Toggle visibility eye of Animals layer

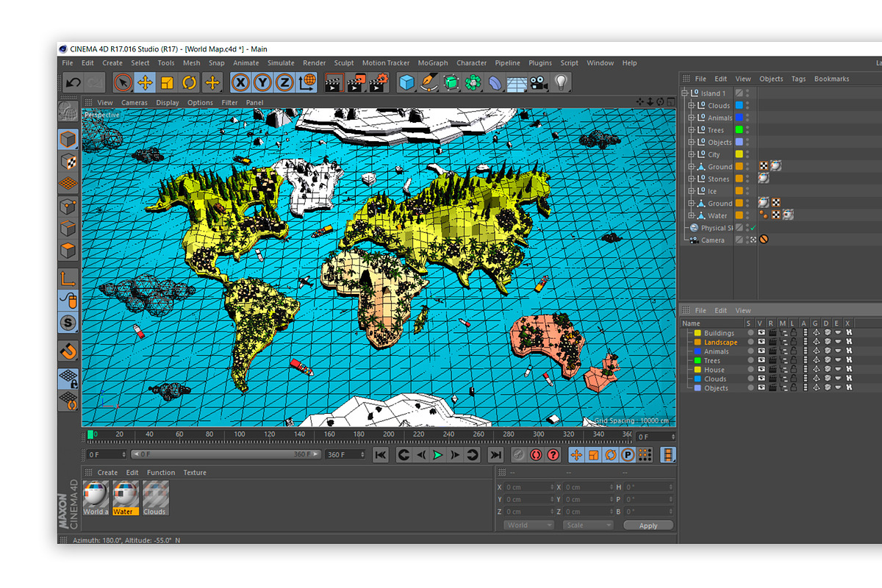click(761, 351)
